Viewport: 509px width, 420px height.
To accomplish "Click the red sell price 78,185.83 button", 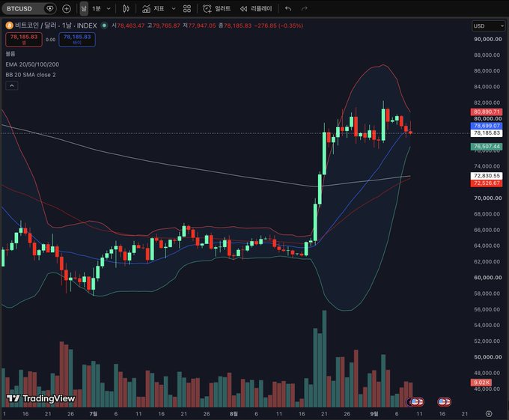I will (24, 40).
